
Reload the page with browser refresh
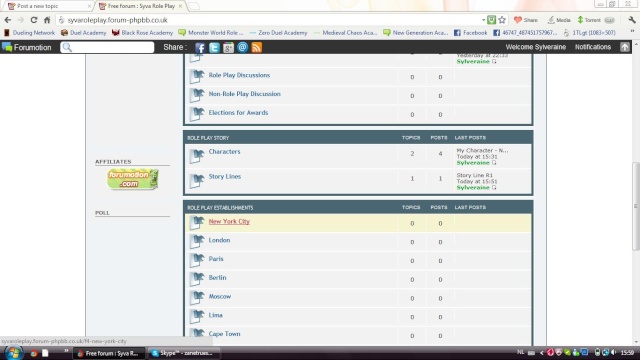[34, 20]
